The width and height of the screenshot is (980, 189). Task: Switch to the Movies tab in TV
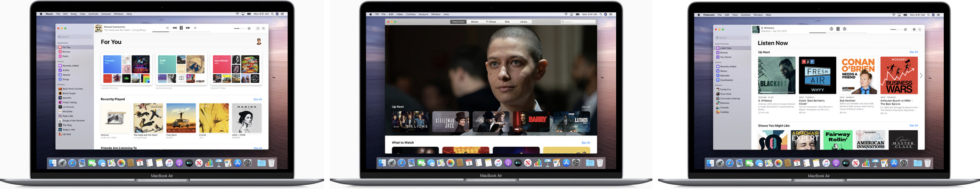(x=474, y=22)
